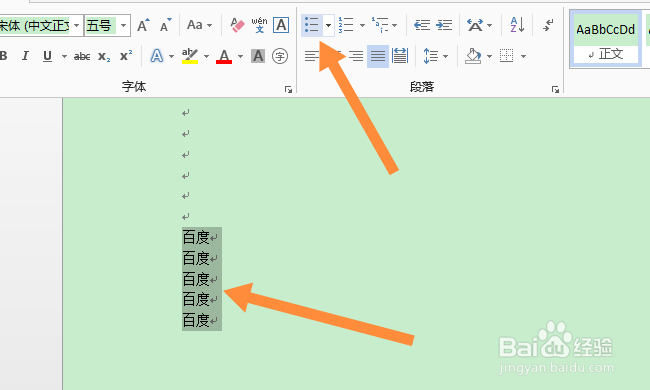Open the 字体 dialog launcher
This screenshot has width=650, height=390.
(289, 89)
